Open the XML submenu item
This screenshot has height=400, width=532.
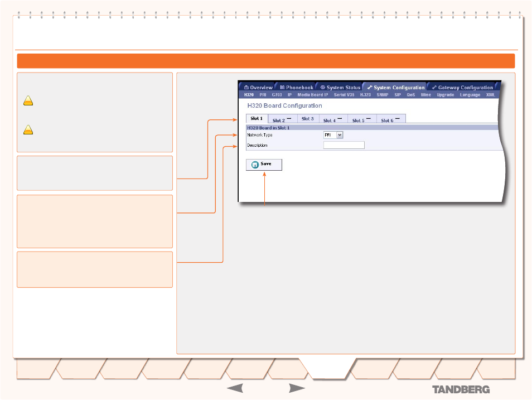click(x=490, y=95)
